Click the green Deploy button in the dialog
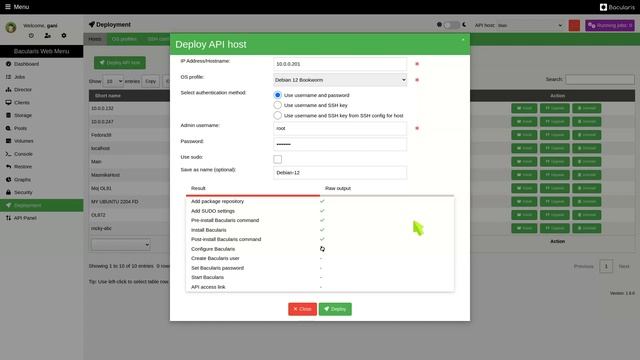The image size is (640, 360). [335, 309]
